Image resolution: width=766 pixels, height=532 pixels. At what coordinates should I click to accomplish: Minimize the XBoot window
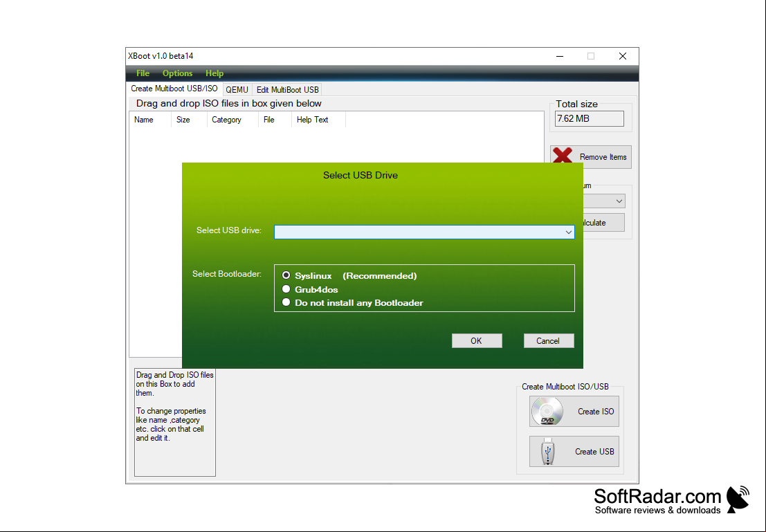[560, 56]
